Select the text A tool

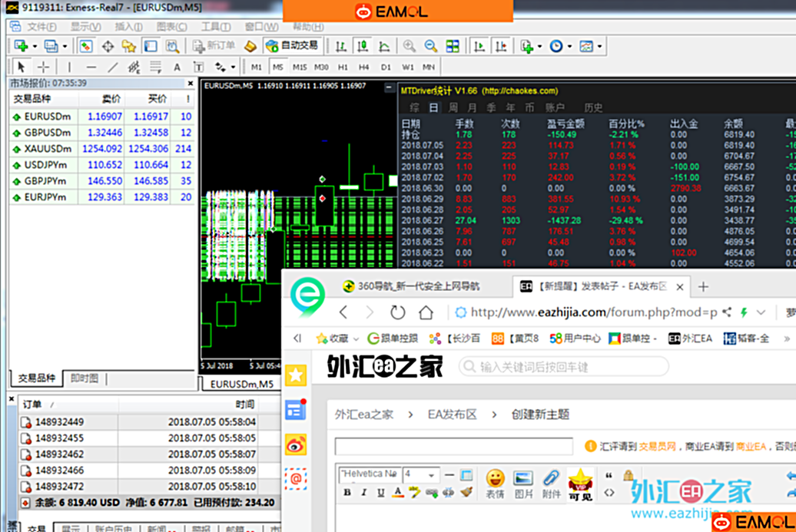click(x=177, y=67)
